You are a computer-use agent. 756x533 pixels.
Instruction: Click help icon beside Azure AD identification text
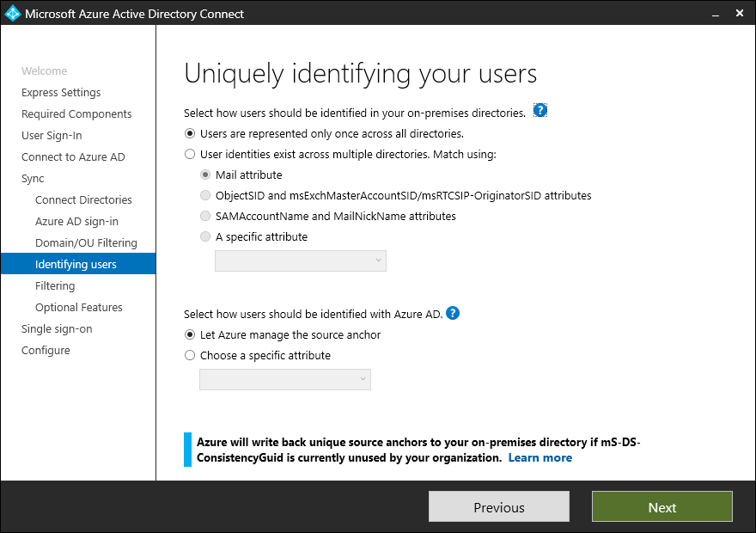coord(453,313)
